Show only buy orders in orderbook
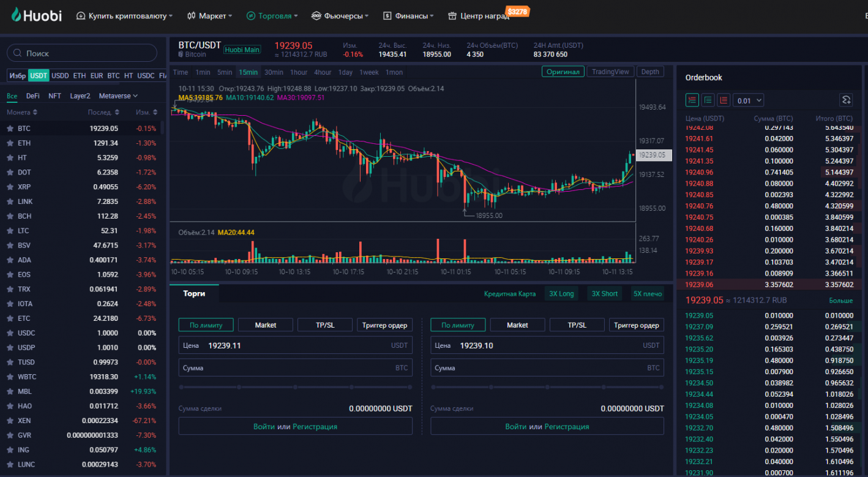This screenshot has height=477, width=868. (x=708, y=100)
